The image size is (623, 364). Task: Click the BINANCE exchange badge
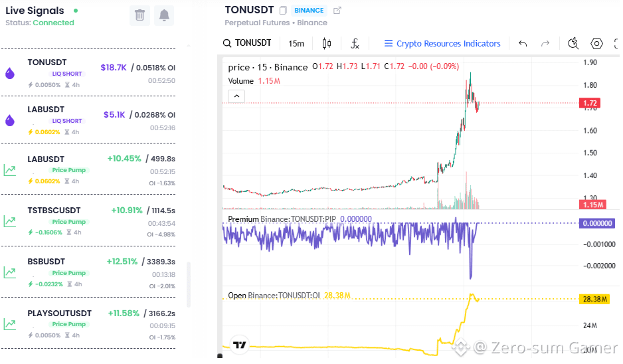pos(309,11)
